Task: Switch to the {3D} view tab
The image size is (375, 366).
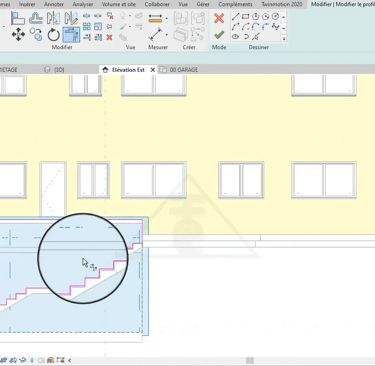Action: pos(54,70)
